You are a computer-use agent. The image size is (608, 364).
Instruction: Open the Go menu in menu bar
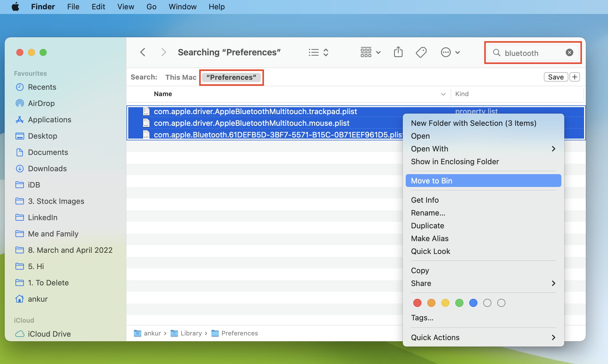(151, 6)
